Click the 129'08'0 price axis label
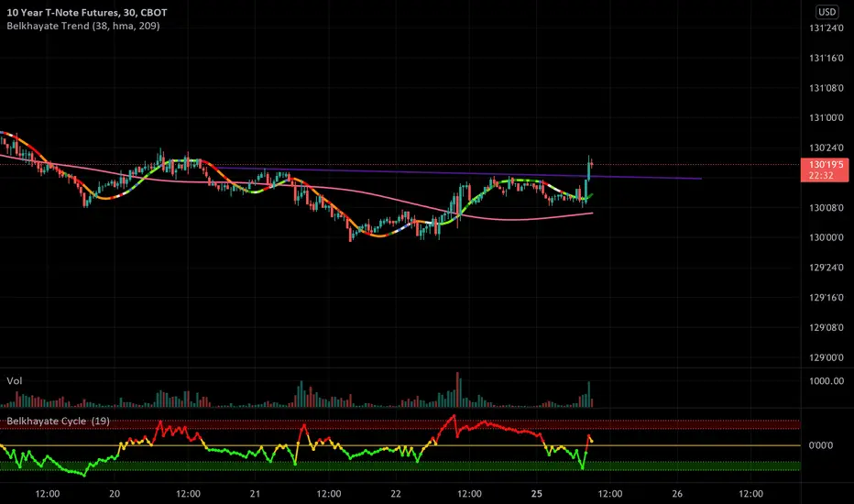 coord(827,327)
